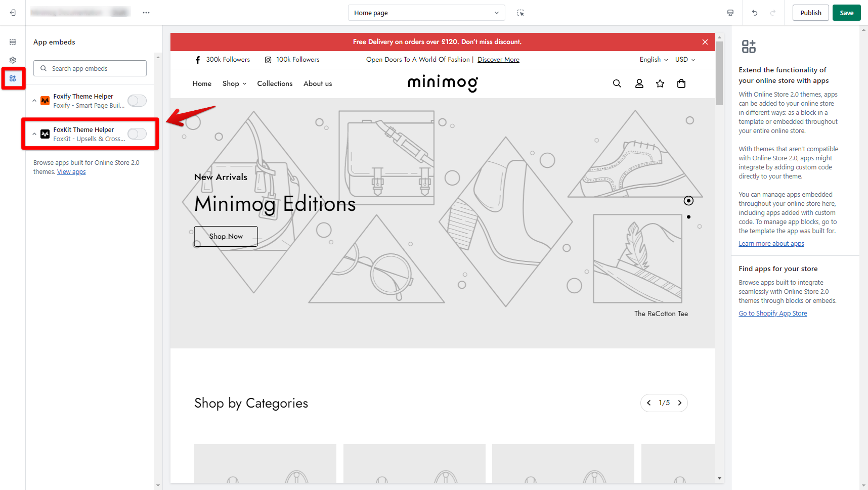This screenshot has width=868, height=490.
Task: Click the Shop Now button
Action: click(x=226, y=236)
